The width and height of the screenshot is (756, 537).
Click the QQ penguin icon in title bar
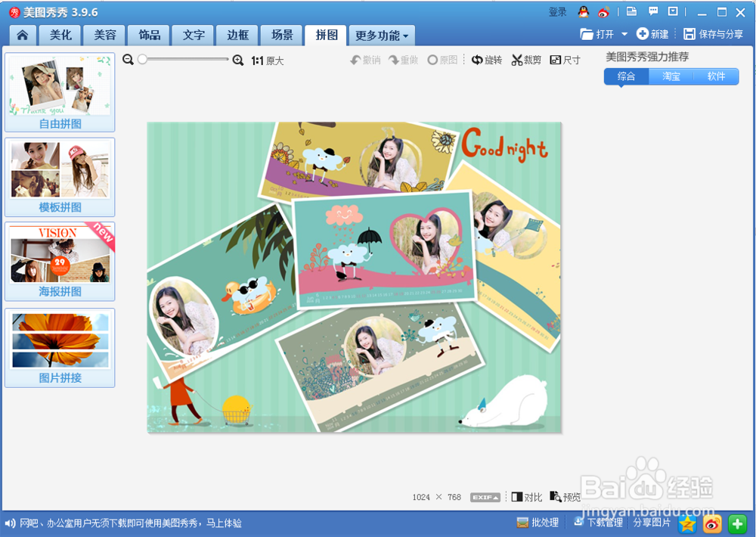tap(582, 11)
